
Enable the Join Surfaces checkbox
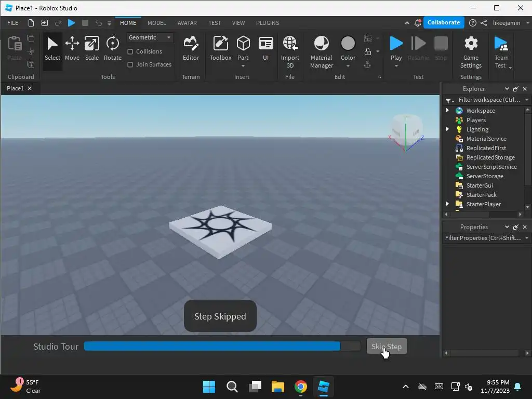click(x=130, y=64)
